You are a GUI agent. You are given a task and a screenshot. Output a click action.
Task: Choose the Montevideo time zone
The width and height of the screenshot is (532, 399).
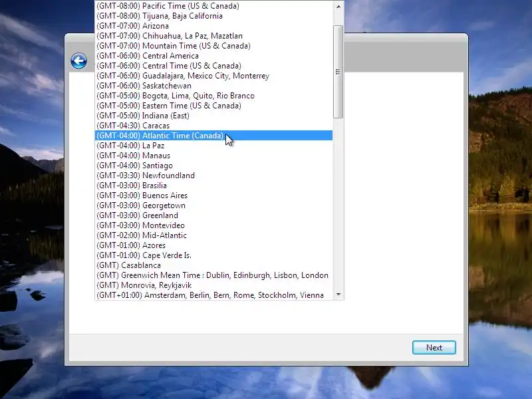213,225
